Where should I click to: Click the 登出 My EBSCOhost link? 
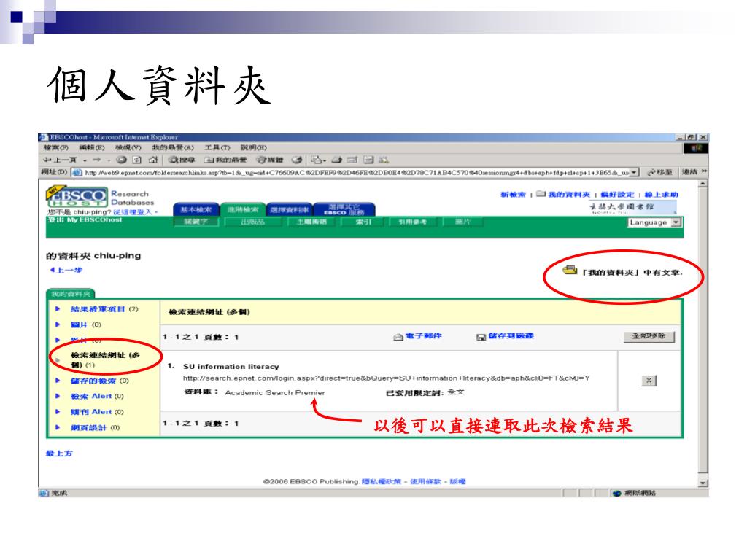pos(85,220)
